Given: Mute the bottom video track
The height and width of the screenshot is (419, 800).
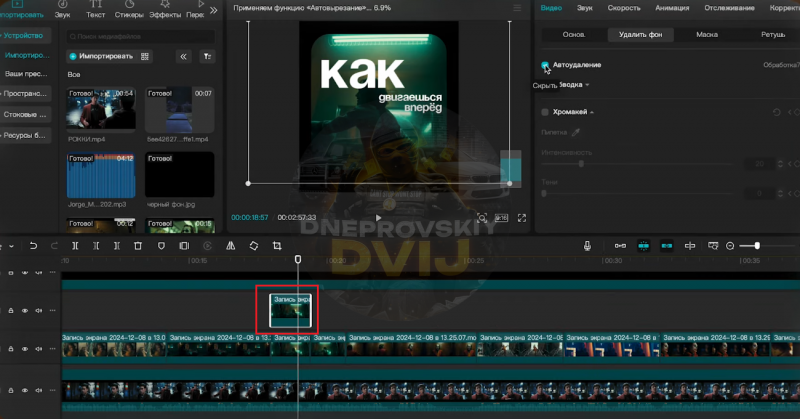Looking at the screenshot, I should coord(39,390).
